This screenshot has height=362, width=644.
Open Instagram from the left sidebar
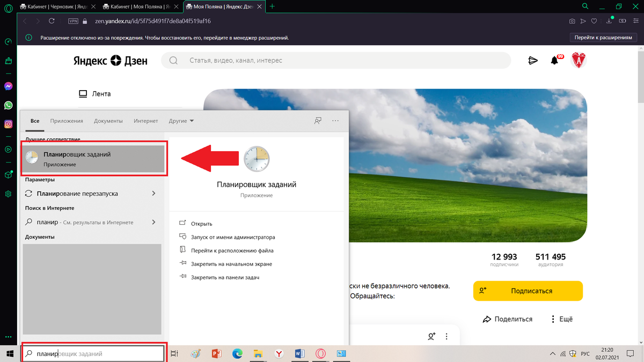click(x=8, y=124)
